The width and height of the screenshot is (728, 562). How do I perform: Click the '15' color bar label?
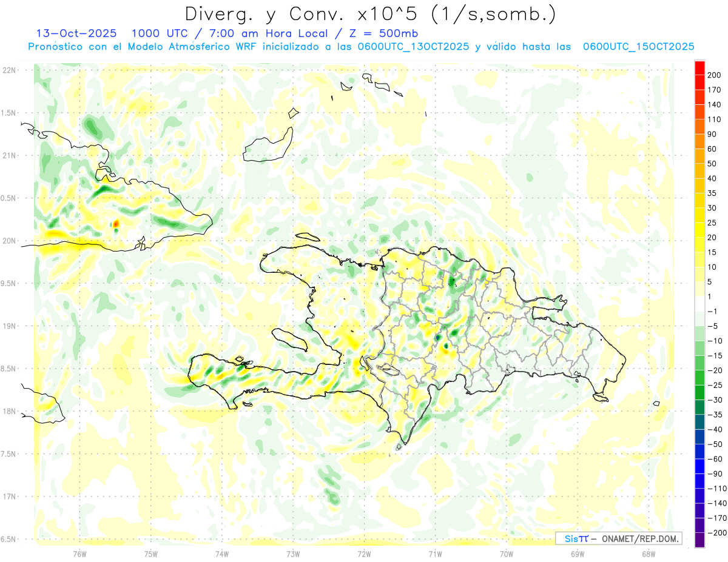click(713, 252)
